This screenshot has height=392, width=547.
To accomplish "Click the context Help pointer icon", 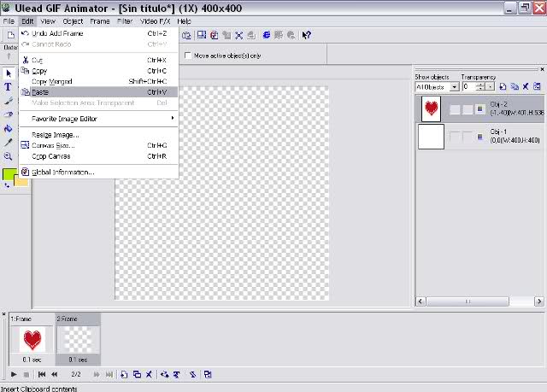I will [306, 35].
